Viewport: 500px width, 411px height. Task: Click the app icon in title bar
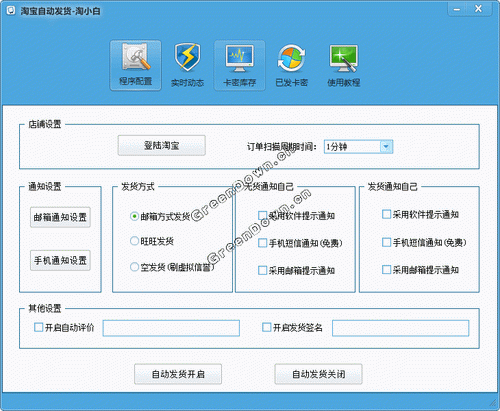pos(11,11)
